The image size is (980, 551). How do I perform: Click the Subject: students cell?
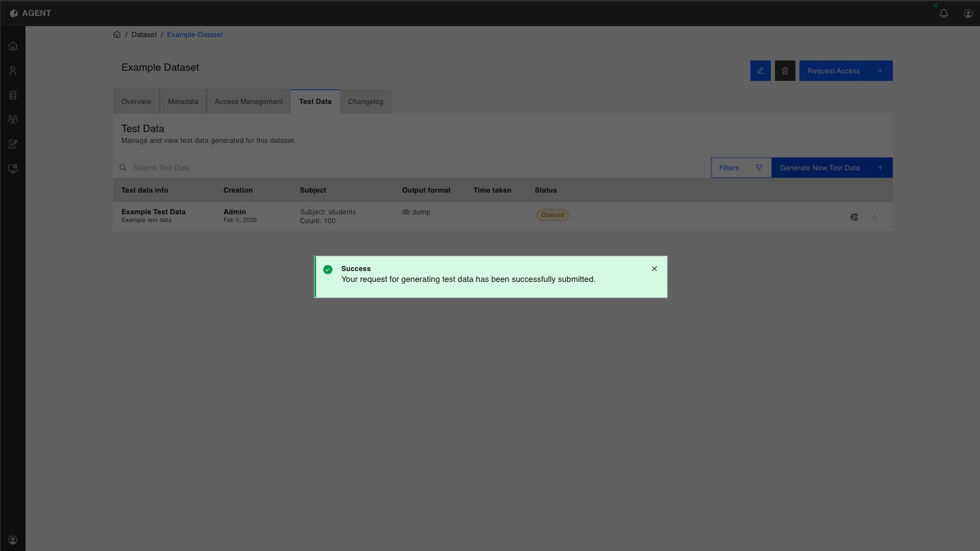click(328, 212)
